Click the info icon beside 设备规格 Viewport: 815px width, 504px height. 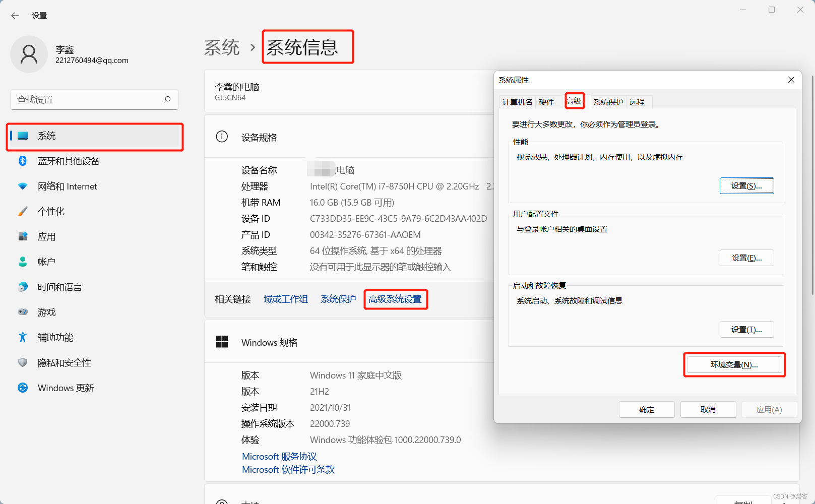point(222,137)
